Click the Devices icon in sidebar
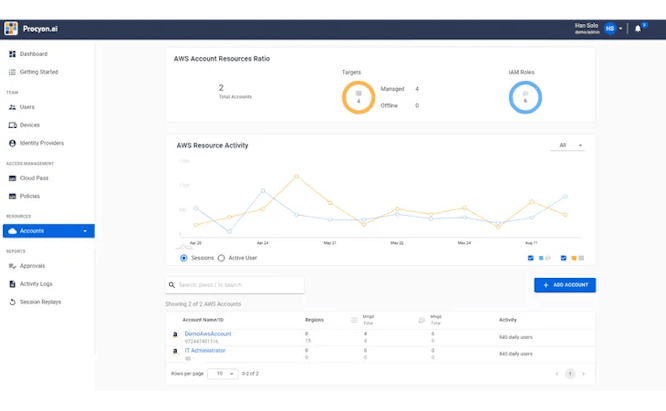Image resolution: width=666 pixels, height=411 pixels. click(12, 125)
